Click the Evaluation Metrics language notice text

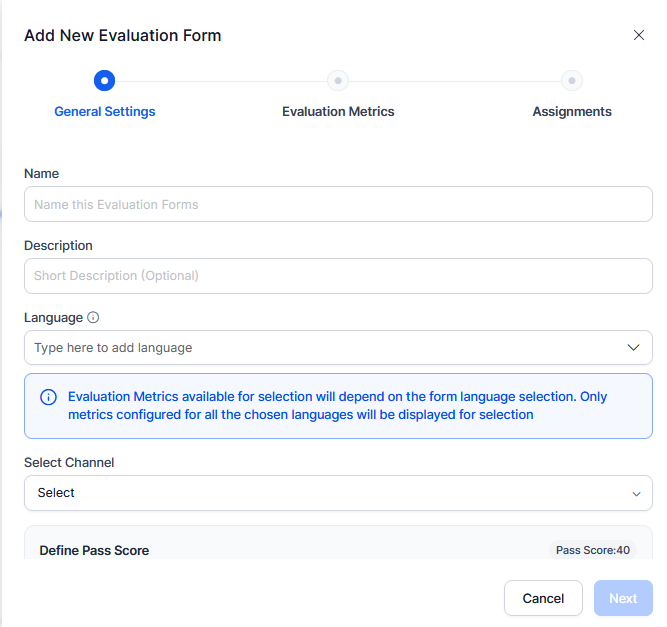point(337,405)
